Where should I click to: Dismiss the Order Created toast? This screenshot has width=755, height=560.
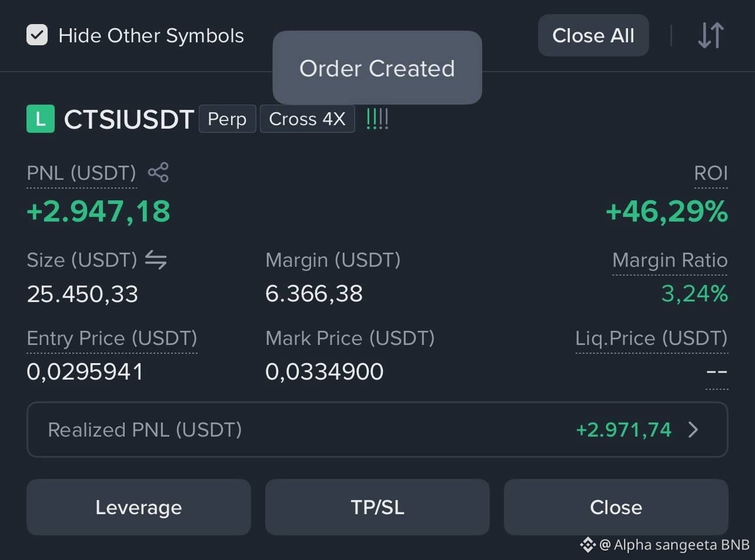coord(377,68)
